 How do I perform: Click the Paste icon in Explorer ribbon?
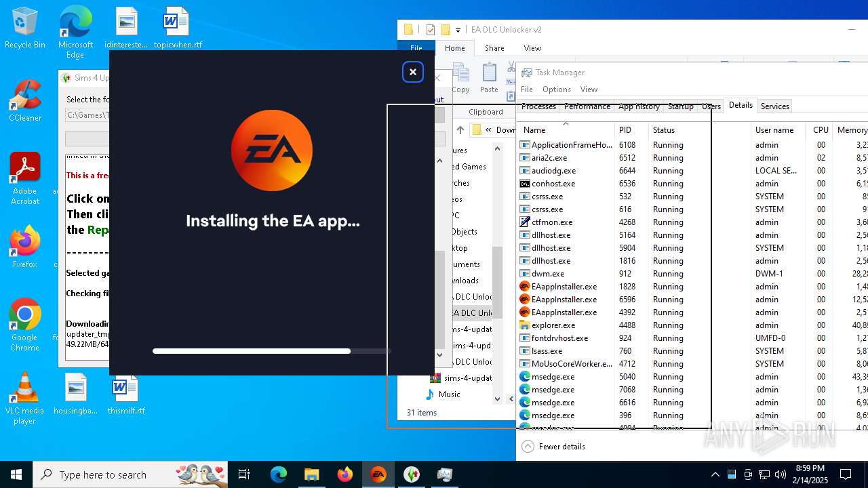(x=489, y=78)
